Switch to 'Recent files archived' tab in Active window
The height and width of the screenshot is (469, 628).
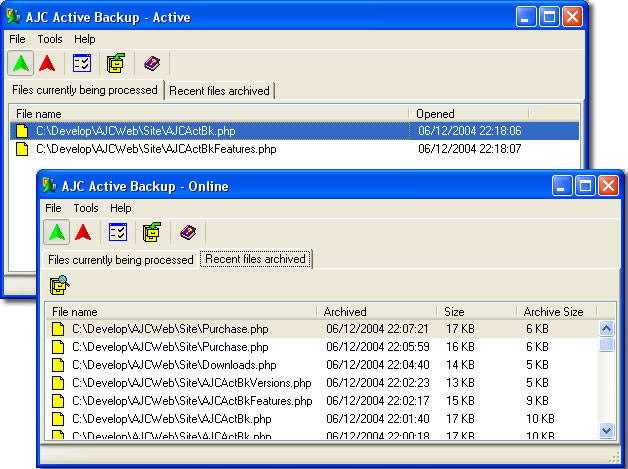pyautogui.click(x=219, y=91)
